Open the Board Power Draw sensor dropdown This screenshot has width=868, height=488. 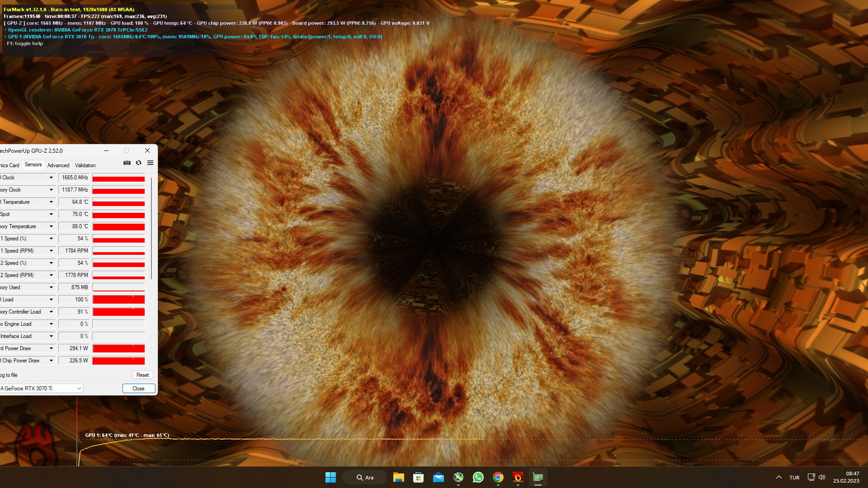pos(51,348)
